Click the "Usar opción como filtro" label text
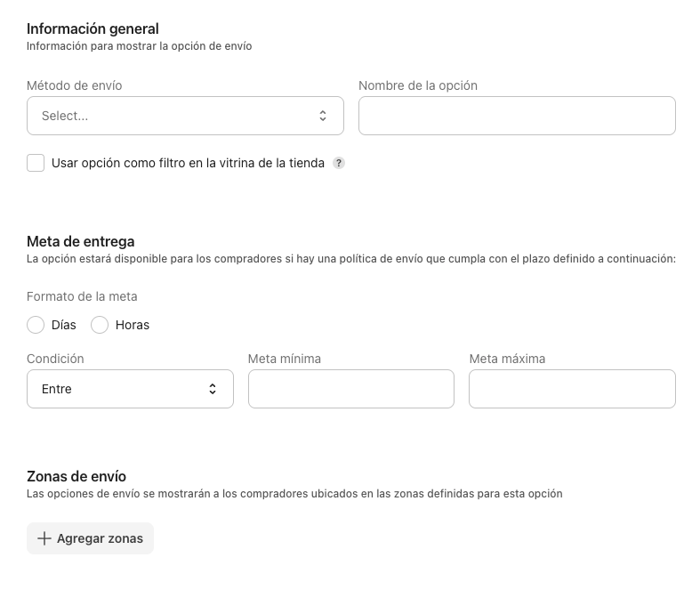The width and height of the screenshot is (700, 598). pos(188,164)
